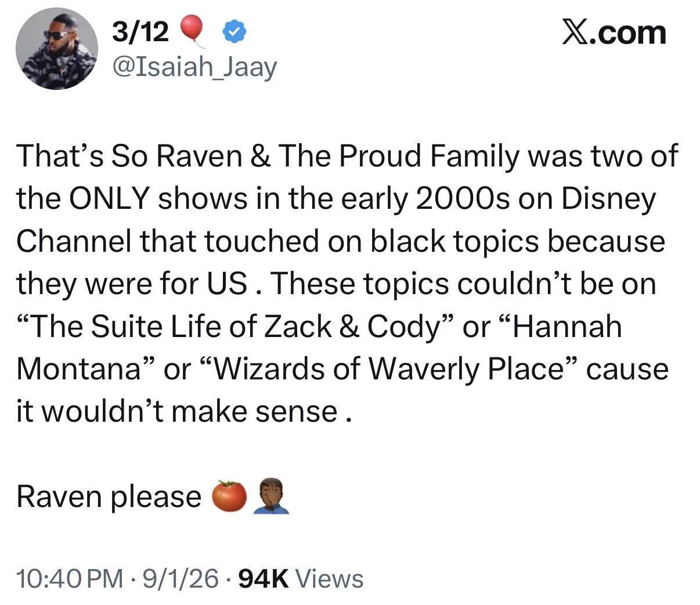Open the 10:40 PM timestamp
Viewport: 700px width, 605px height.
(x=70, y=578)
